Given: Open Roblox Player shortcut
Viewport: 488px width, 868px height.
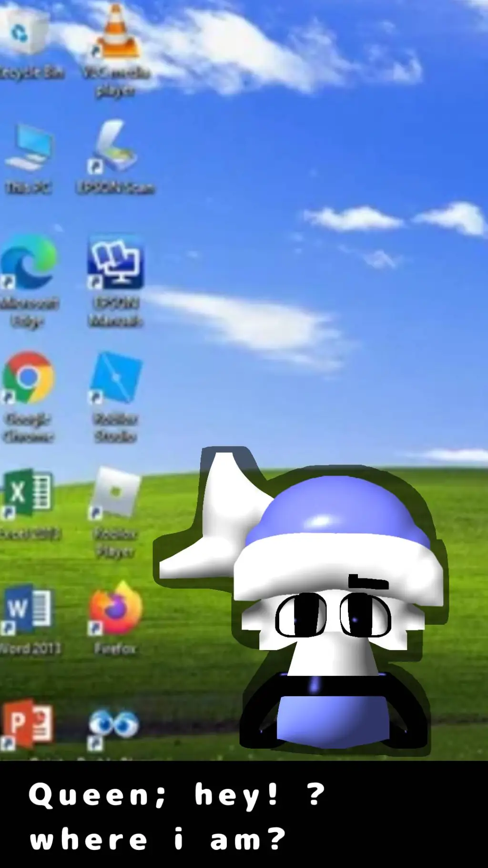Looking at the screenshot, I should (x=115, y=493).
